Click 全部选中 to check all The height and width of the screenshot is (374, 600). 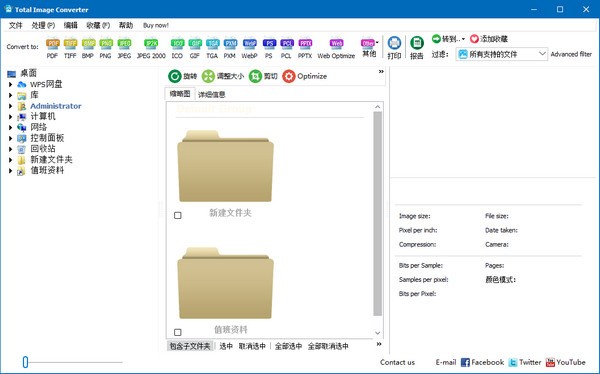coord(289,346)
